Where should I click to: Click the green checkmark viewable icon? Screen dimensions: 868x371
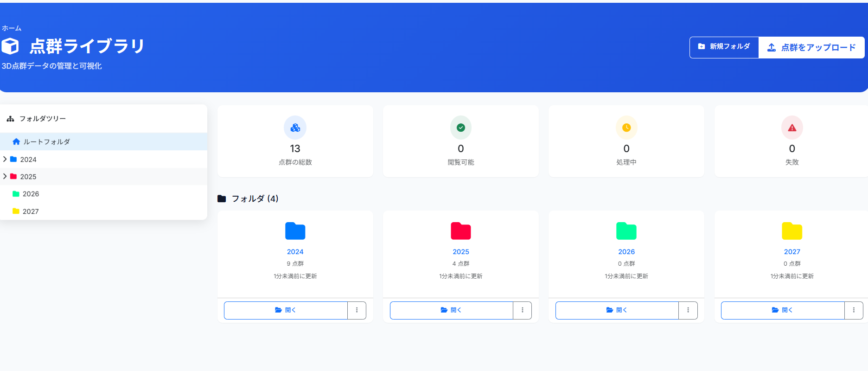(460, 128)
